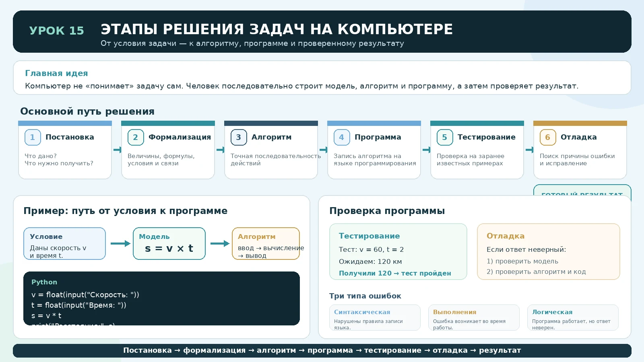Click the formula 's = v × t'
This screenshot has height=362, width=644.
click(x=169, y=249)
